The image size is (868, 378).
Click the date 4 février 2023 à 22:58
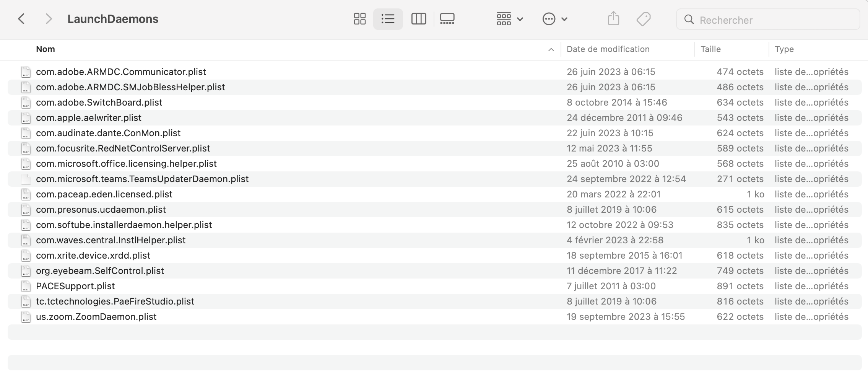pos(615,240)
